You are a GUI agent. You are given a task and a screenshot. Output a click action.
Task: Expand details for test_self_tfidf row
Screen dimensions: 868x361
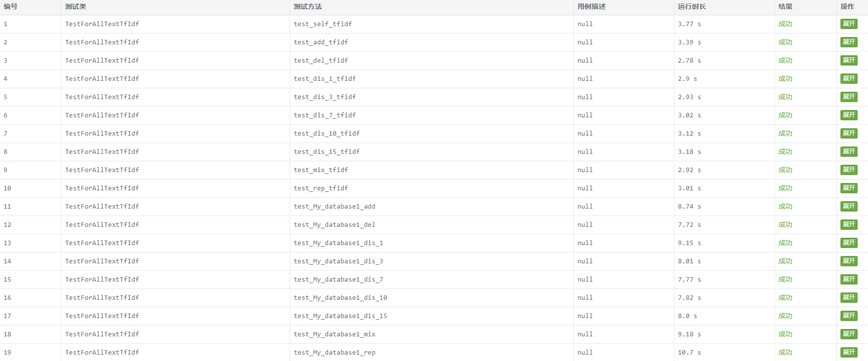[x=848, y=24]
